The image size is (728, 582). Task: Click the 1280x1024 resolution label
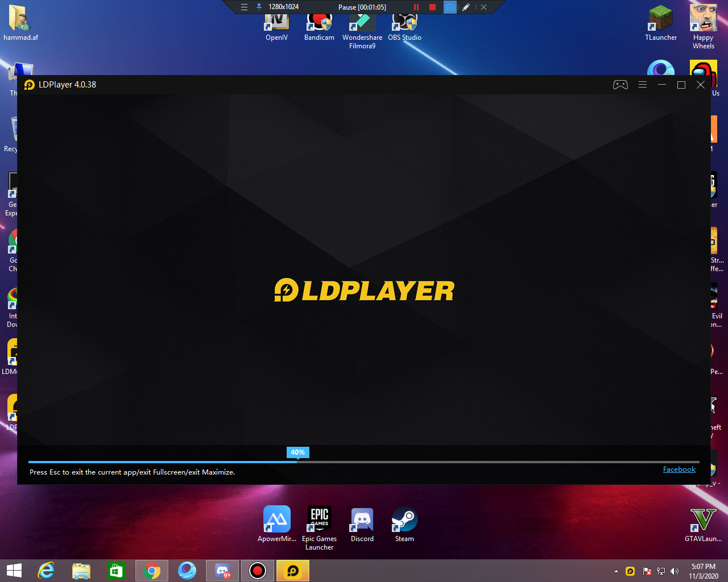click(283, 7)
